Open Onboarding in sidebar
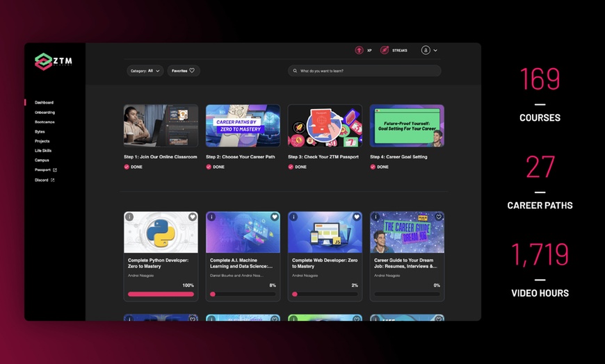 click(45, 113)
